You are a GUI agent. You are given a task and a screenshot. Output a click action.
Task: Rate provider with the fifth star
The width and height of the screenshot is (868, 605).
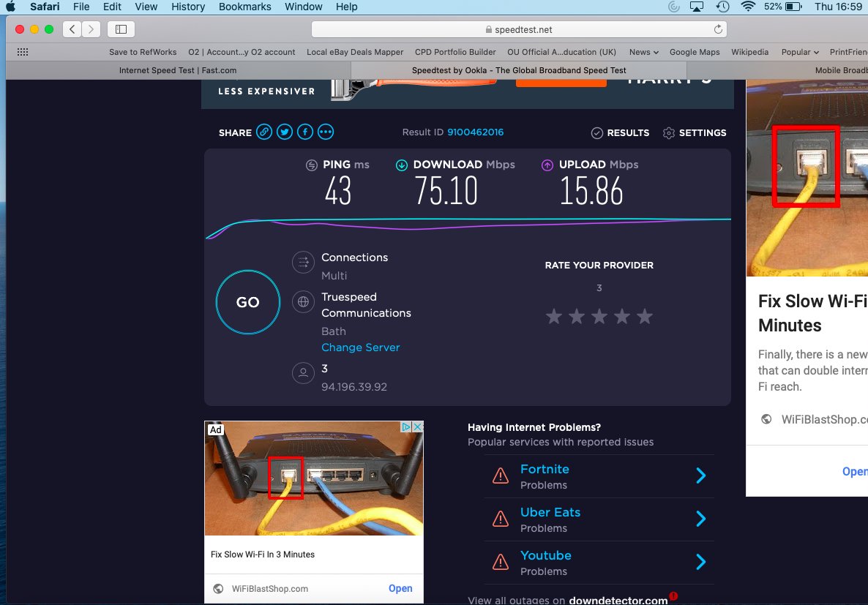(644, 317)
